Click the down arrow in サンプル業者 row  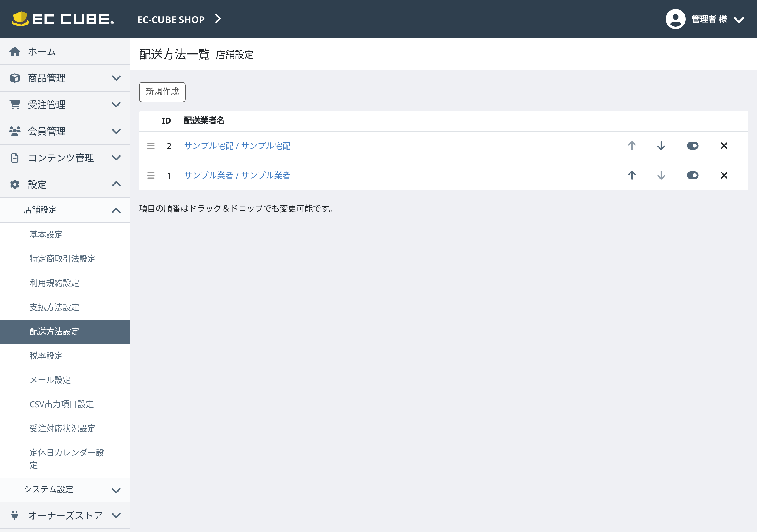pos(661,175)
